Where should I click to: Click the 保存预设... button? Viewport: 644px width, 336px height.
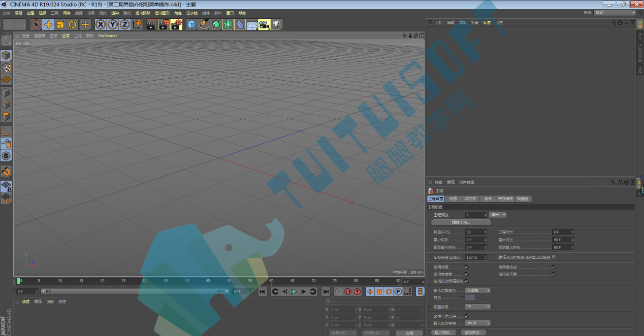click(473, 333)
